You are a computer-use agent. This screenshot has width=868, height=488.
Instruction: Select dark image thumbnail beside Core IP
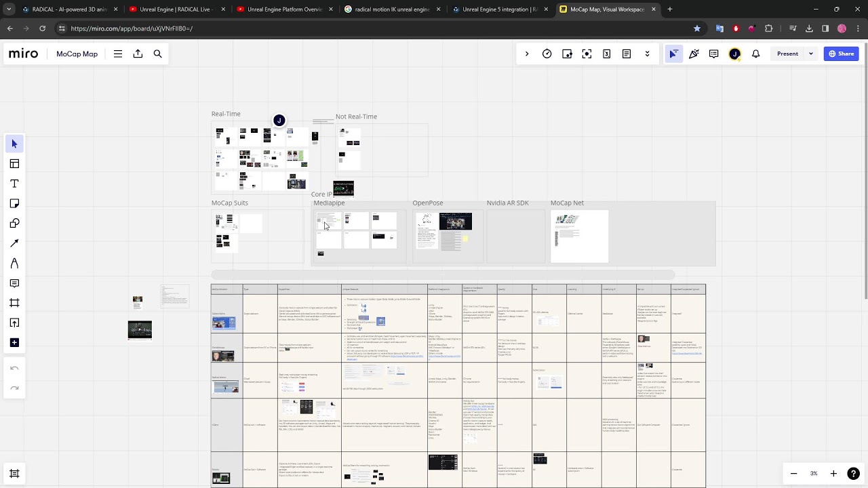click(x=344, y=188)
